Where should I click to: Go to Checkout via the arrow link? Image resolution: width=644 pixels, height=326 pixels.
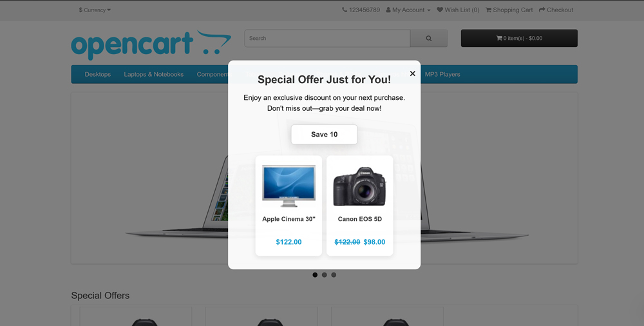point(556,10)
